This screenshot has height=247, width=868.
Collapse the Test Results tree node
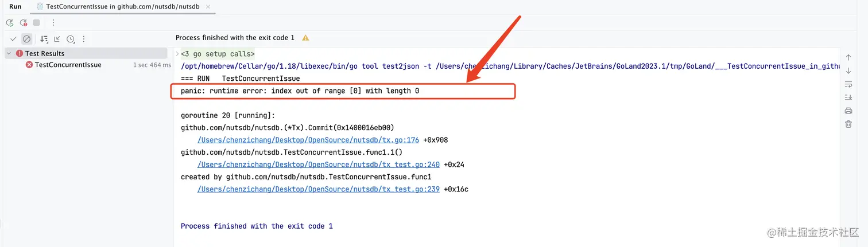(9, 53)
